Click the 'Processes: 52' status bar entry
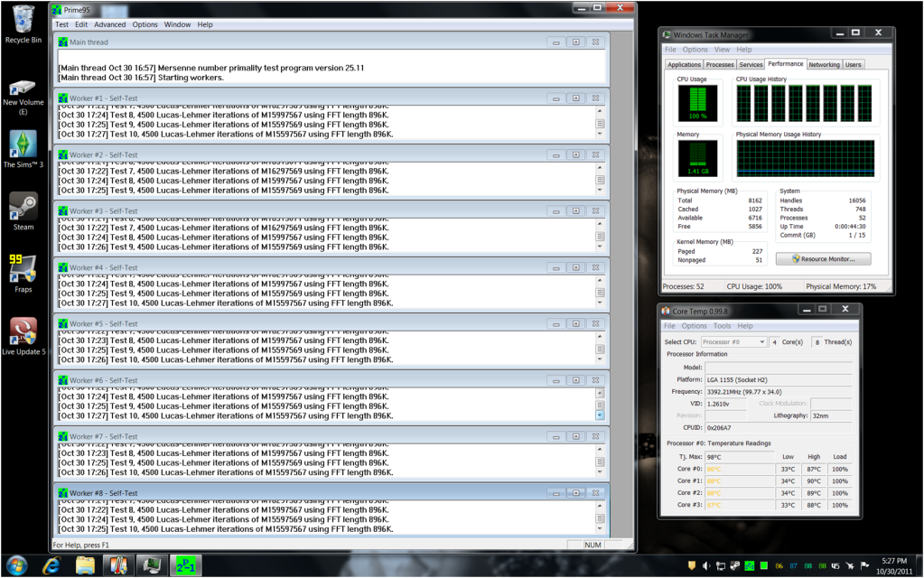 [683, 286]
